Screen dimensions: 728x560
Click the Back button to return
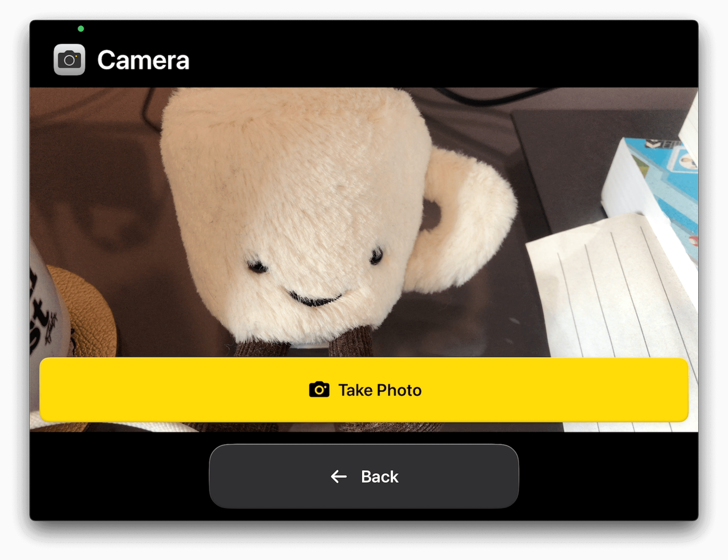(364, 476)
